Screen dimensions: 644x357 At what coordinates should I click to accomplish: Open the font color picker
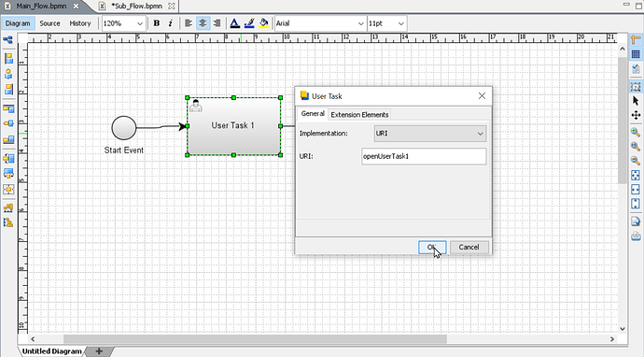[234, 23]
